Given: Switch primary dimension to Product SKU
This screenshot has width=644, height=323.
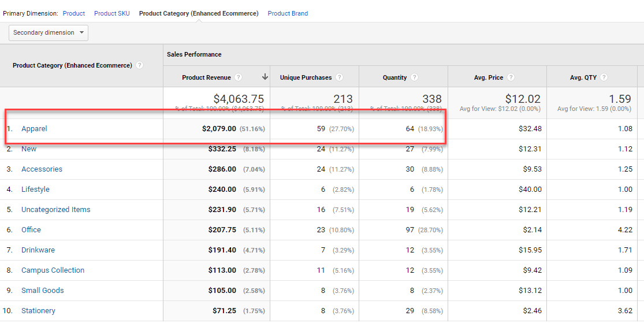Looking at the screenshot, I should [112, 13].
